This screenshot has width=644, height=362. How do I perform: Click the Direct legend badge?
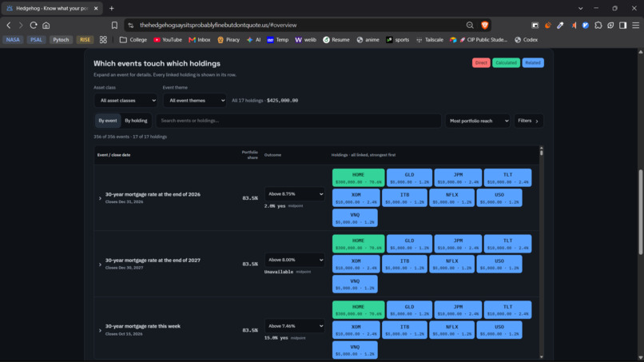point(481,63)
